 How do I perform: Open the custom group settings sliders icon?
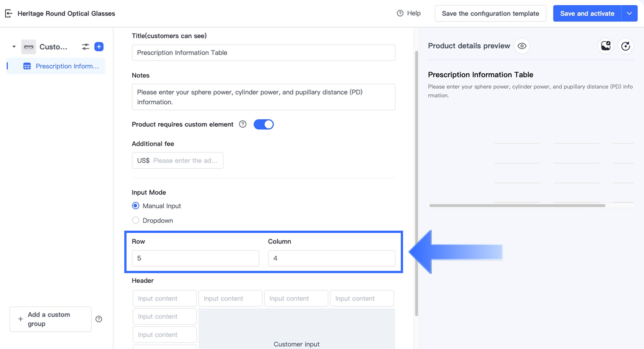tap(86, 47)
